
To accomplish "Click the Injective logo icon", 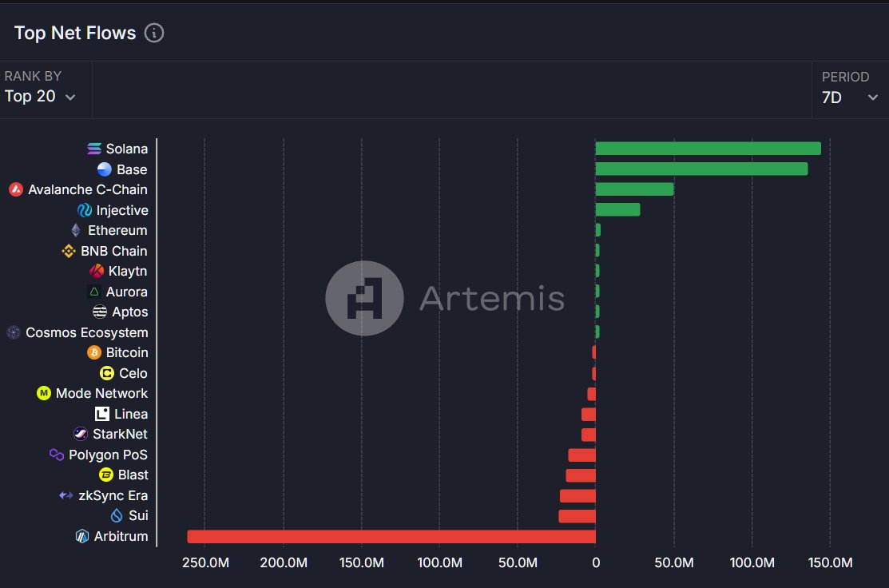I will click(85, 210).
